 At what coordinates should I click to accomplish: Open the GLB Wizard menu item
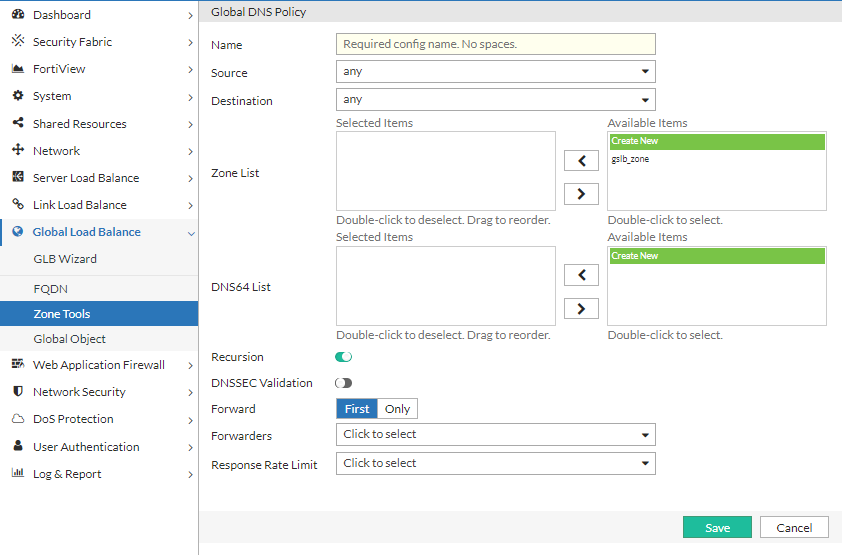point(65,259)
